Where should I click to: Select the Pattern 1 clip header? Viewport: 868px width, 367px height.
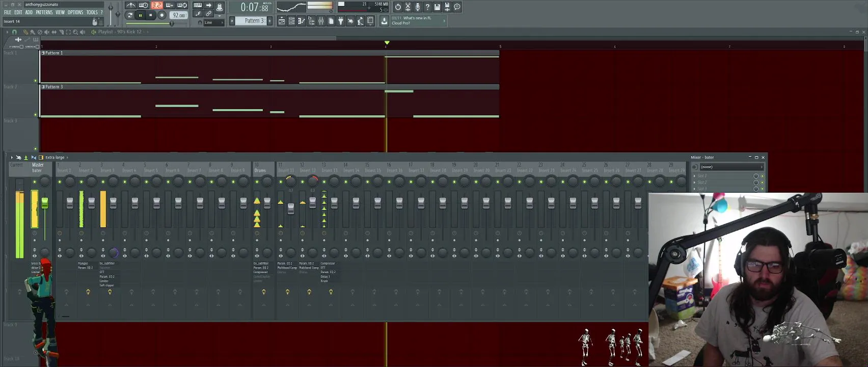coord(269,53)
